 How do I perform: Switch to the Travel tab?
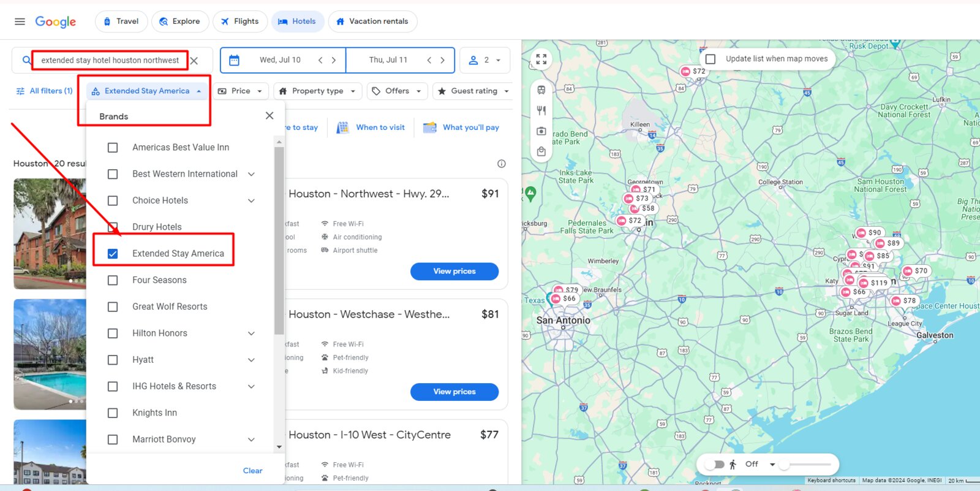[121, 21]
